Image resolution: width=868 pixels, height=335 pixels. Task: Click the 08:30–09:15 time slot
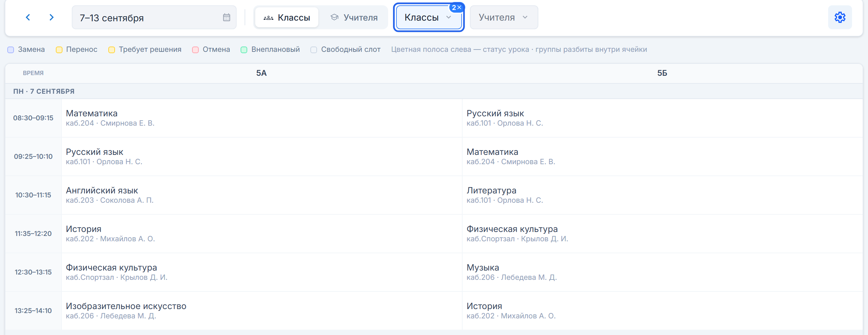33,118
